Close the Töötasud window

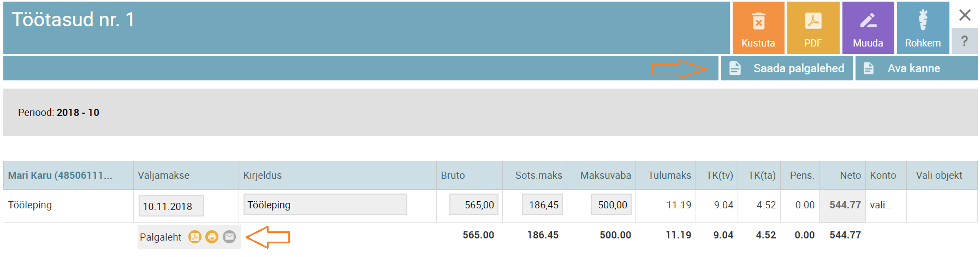pos(965,15)
